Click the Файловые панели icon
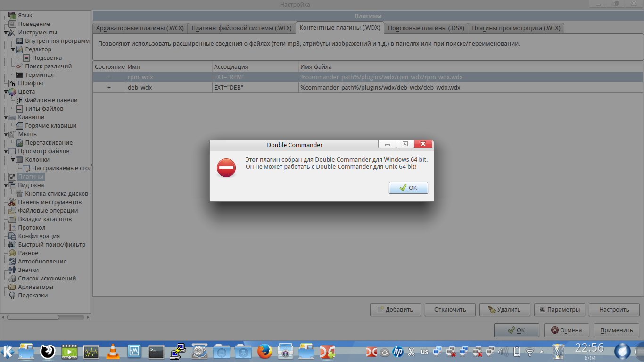 tap(19, 100)
